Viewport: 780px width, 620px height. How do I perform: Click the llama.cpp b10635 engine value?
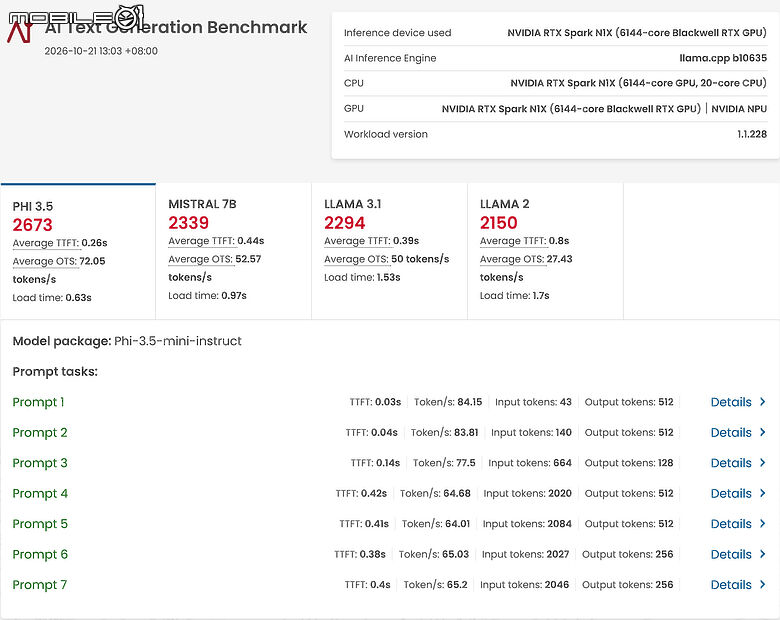click(723, 58)
